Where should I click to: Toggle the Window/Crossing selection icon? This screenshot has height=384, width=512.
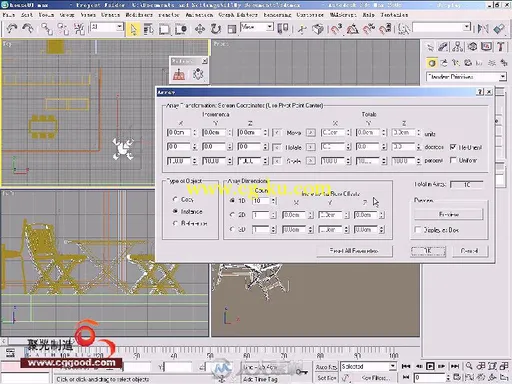[x=180, y=29]
